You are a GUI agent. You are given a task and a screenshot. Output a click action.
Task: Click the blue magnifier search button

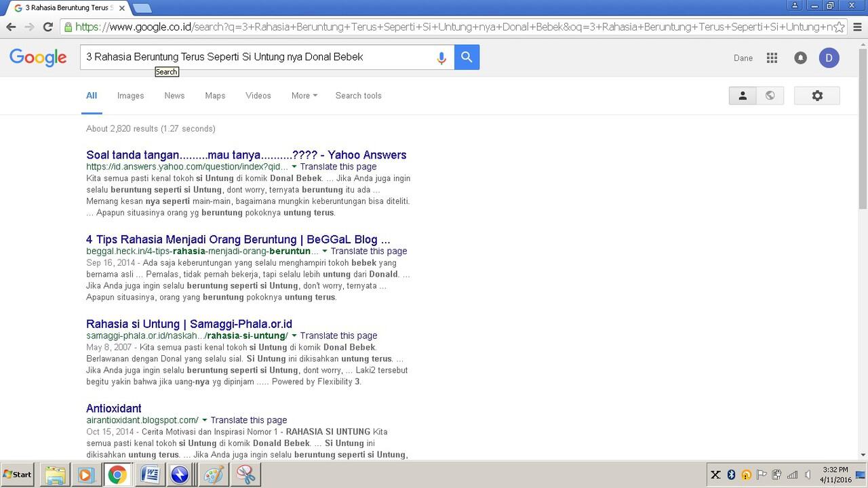click(x=467, y=57)
